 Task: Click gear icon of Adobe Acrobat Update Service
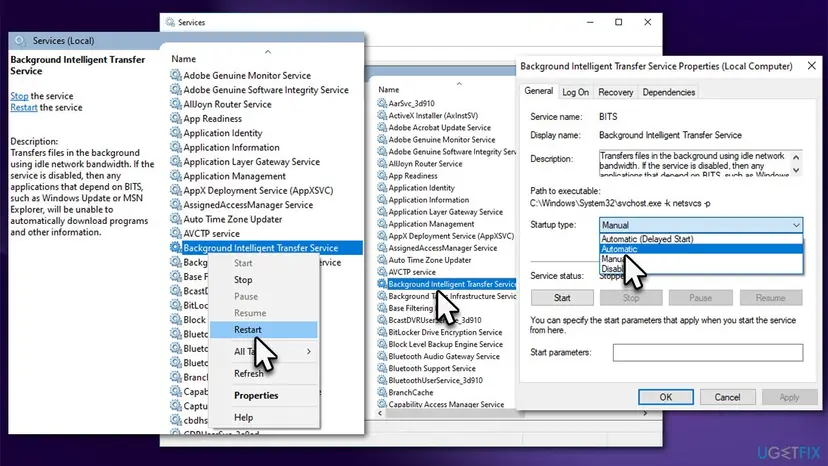(382, 127)
